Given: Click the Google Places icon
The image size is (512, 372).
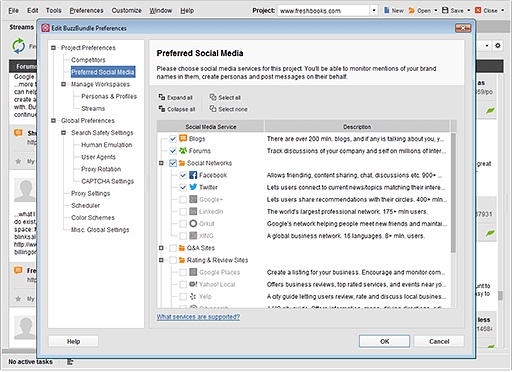Looking at the screenshot, I should (x=193, y=272).
